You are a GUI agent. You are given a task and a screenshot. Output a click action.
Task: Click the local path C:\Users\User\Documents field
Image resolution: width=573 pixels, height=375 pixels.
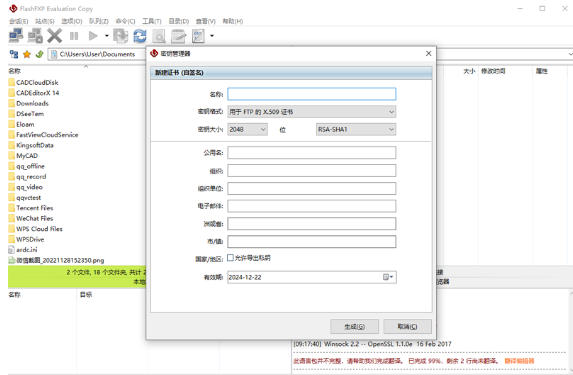coord(97,54)
